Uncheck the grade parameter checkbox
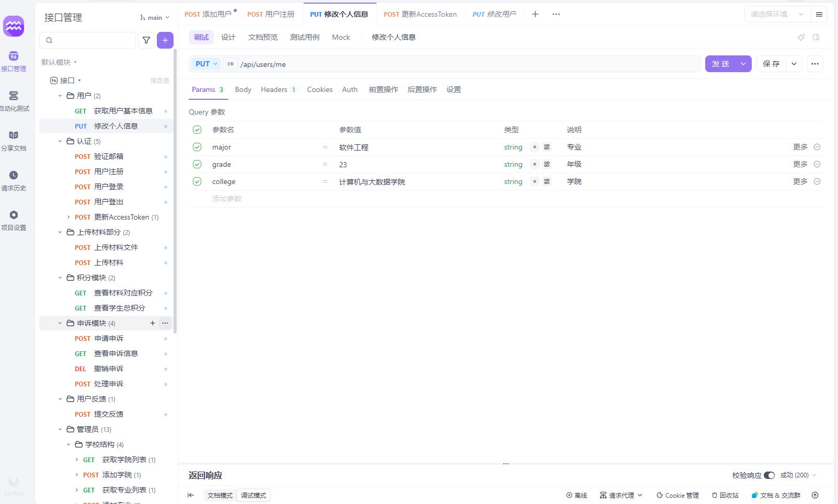 (x=197, y=164)
